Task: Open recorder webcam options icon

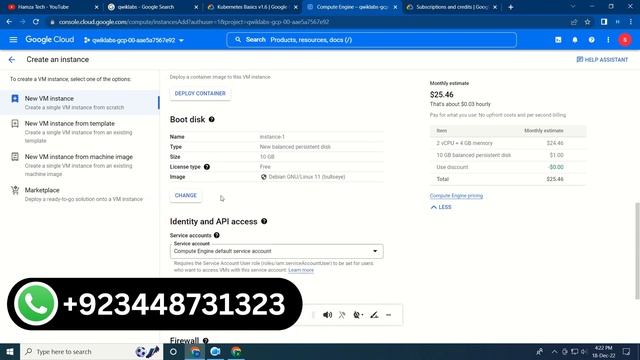Action: coord(358,315)
